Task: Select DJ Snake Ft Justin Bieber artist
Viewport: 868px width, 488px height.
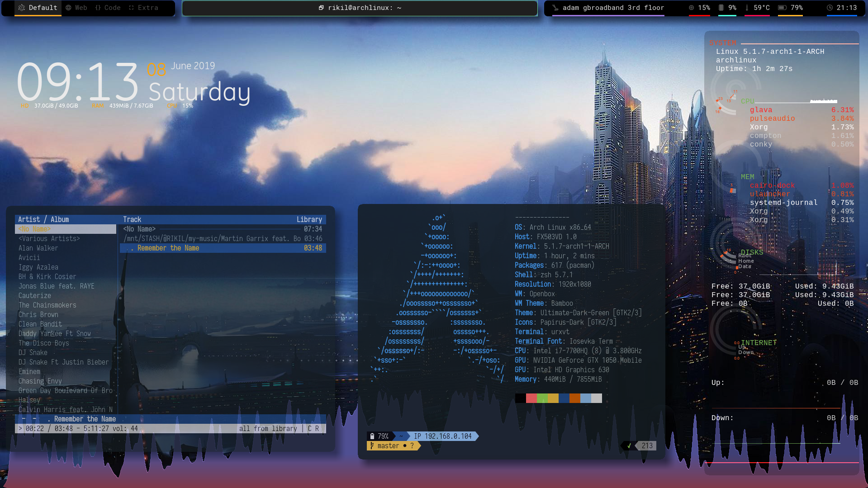Action: 63,362
